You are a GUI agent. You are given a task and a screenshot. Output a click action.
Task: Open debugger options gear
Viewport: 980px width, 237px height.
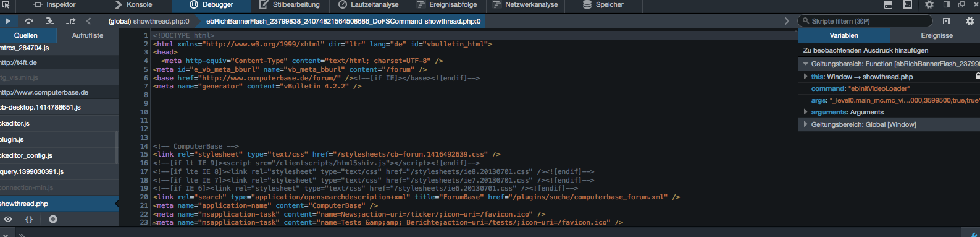click(970, 21)
